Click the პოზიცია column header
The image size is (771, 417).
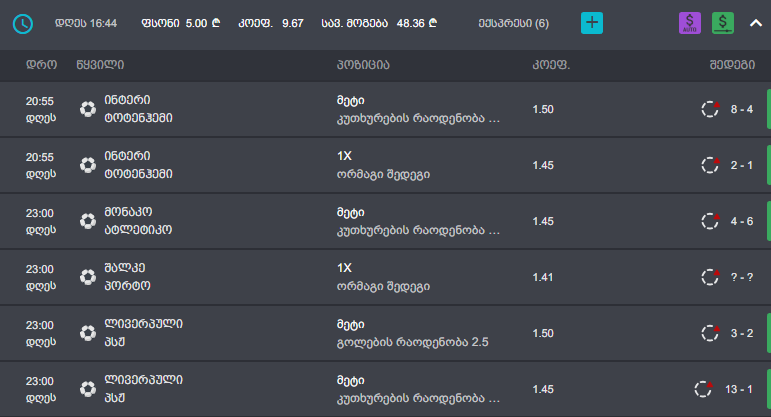363,65
